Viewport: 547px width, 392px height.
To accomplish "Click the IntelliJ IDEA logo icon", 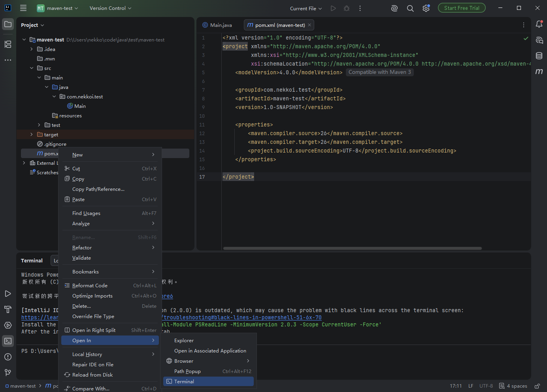I will coord(8,8).
